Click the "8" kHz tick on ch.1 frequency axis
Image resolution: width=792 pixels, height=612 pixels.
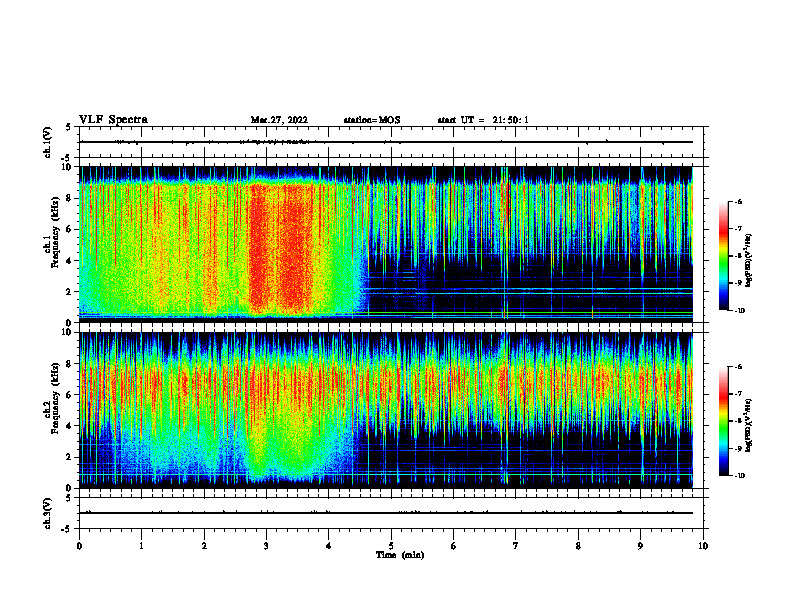coord(70,198)
